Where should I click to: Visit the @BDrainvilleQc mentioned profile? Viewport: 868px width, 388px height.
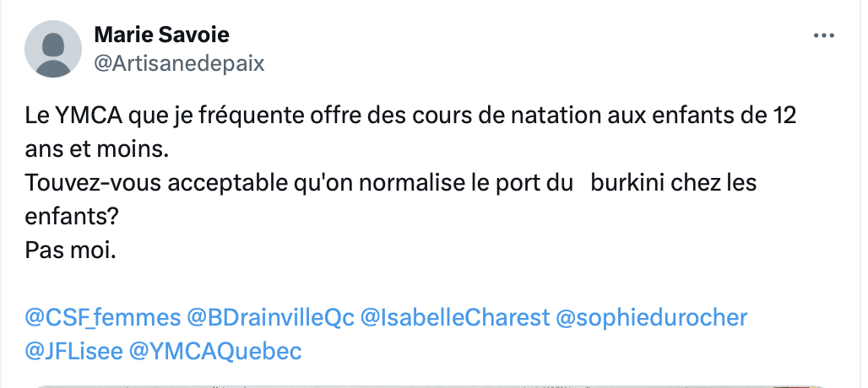[270, 318]
